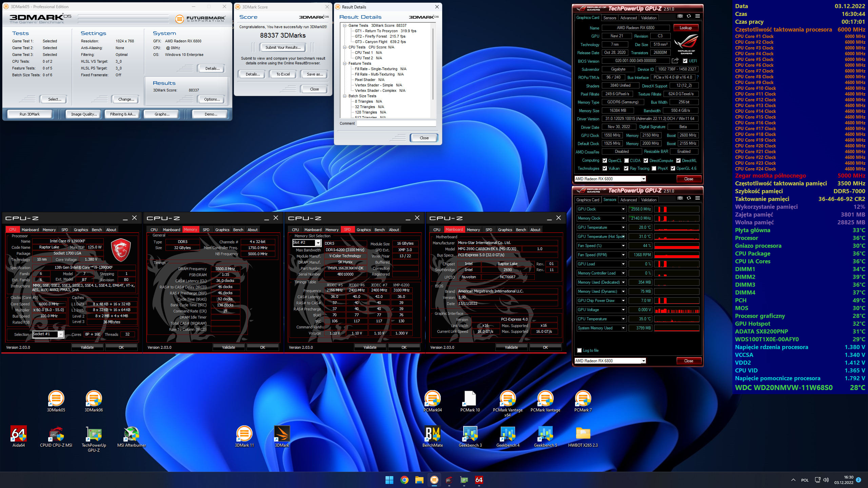The image size is (868, 488).
Task: Click the Fan Speed (%) sensor graph
Action: coord(676,246)
